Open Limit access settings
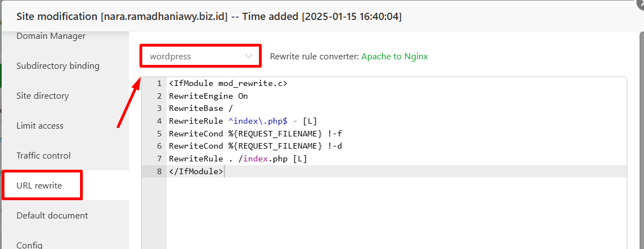Viewport: 644px width, 249px height. click(x=40, y=126)
